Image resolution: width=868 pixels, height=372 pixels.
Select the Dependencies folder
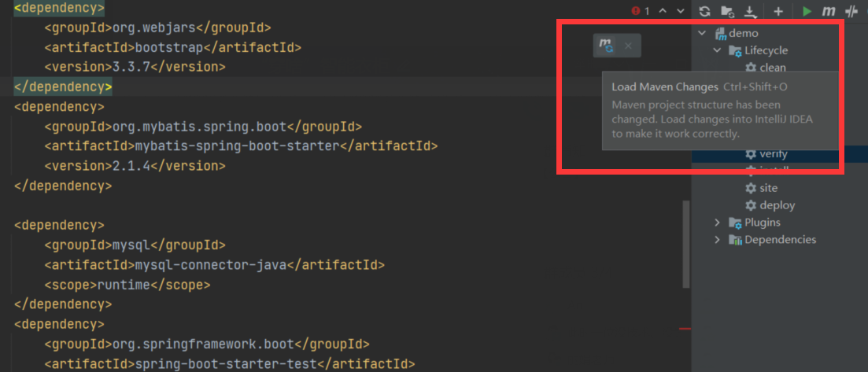pyautogui.click(x=781, y=240)
